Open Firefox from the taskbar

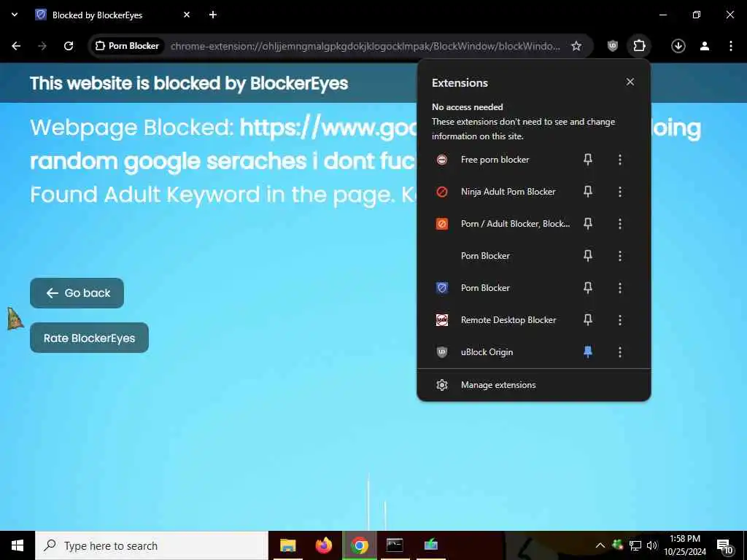click(x=323, y=545)
